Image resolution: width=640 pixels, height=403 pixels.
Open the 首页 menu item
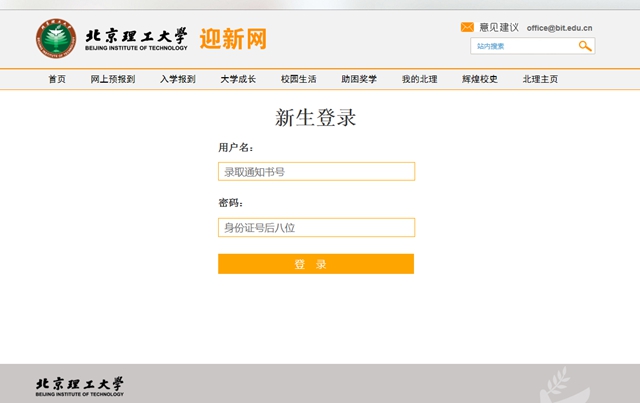coord(57,79)
